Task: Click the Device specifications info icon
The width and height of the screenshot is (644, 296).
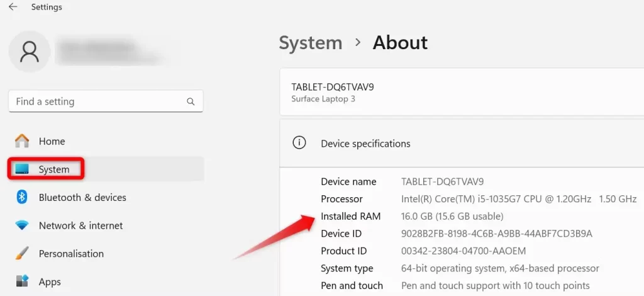Action: 299,143
